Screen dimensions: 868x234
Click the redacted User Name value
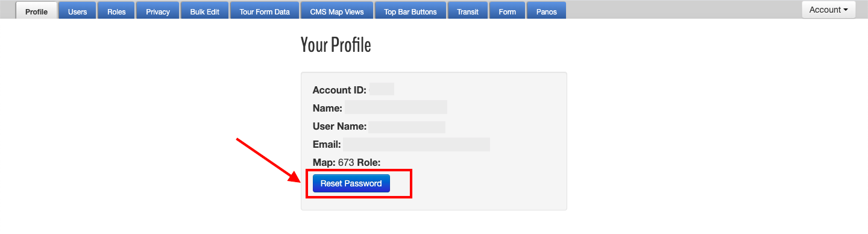407,127
